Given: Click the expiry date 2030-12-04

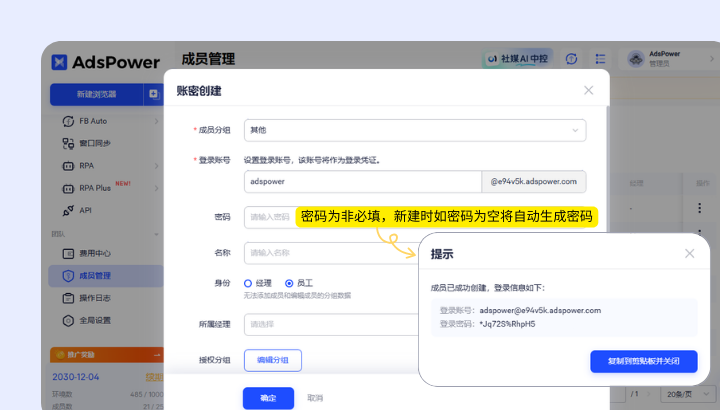Looking at the screenshot, I should [x=76, y=377].
